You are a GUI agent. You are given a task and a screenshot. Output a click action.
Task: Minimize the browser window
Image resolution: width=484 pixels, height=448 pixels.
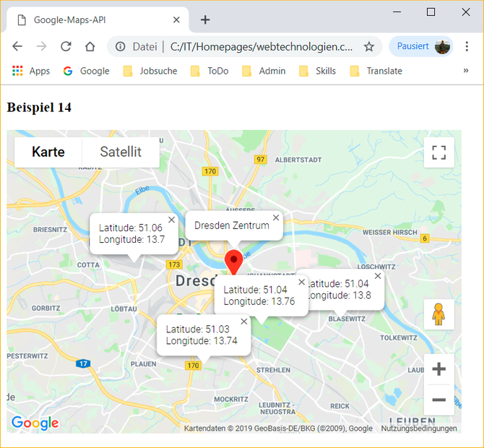397,12
